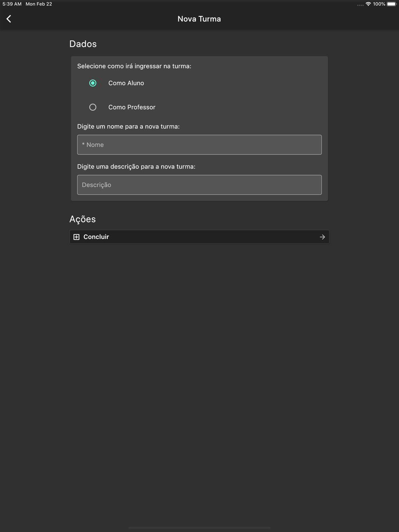Click the Ações section heading
Image resolution: width=399 pixels, height=532 pixels.
pos(83,219)
